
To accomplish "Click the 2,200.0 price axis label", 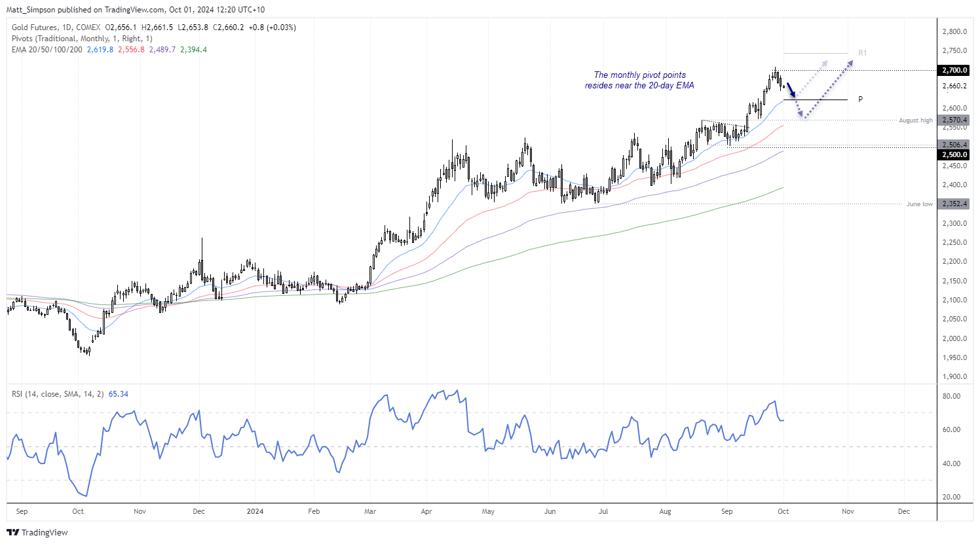I will pyautogui.click(x=954, y=262).
